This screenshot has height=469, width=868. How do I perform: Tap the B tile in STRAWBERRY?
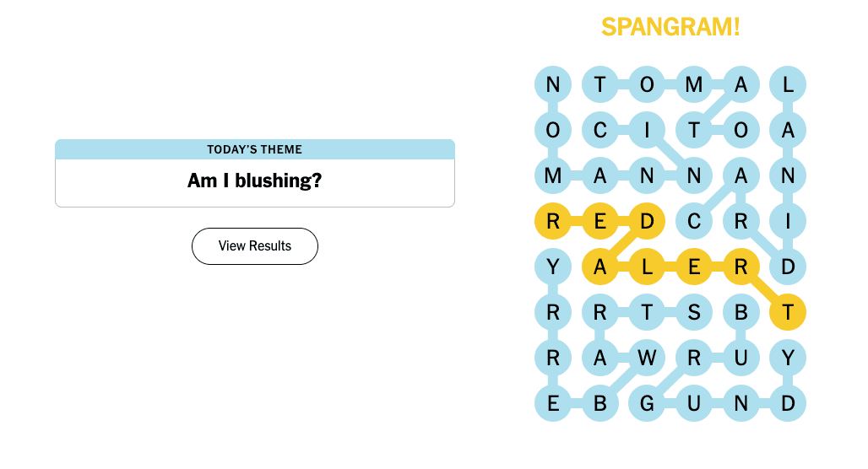click(600, 404)
